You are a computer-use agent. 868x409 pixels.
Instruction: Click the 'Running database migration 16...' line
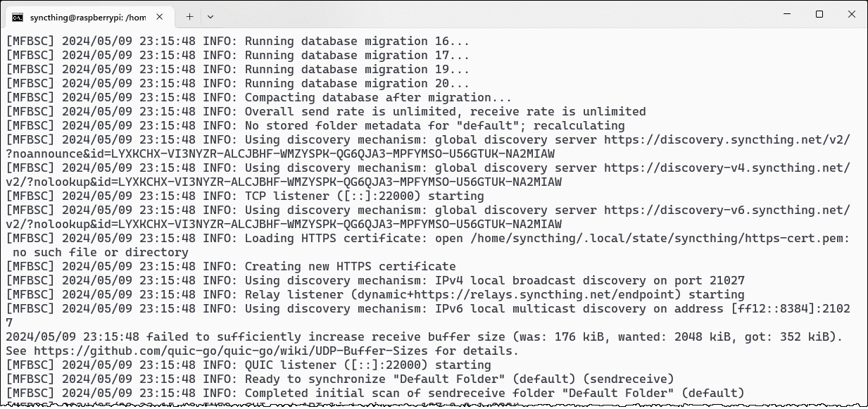[237, 41]
